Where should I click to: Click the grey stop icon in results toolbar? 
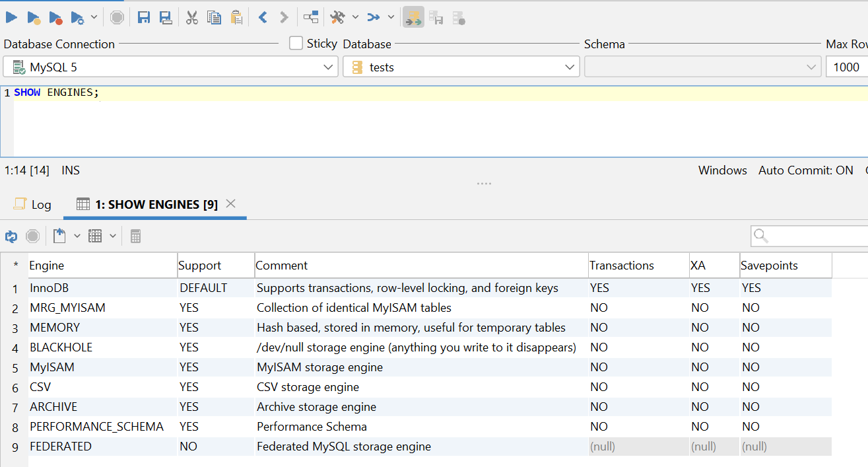click(x=32, y=236)
